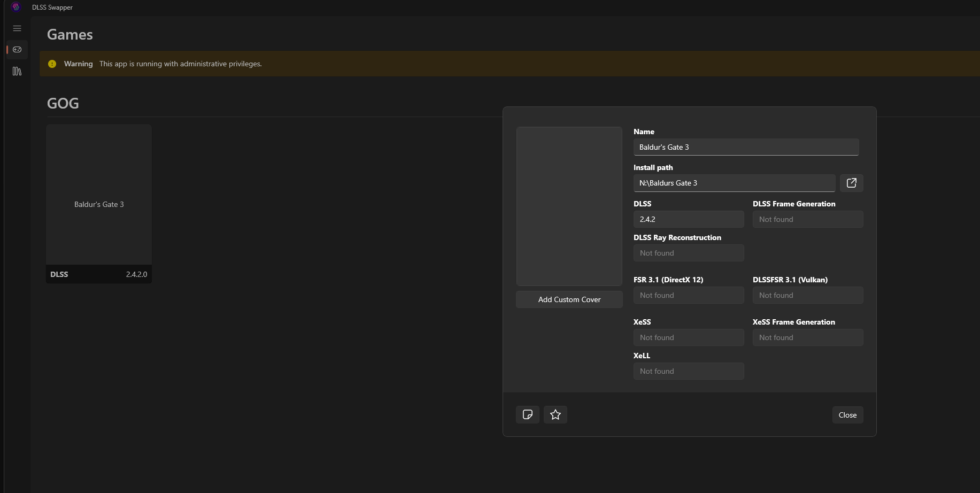This screenshot has width=980, height=493.
Task: Click the DLSS Frame Generation field
Action: click(x=807, y=219)
